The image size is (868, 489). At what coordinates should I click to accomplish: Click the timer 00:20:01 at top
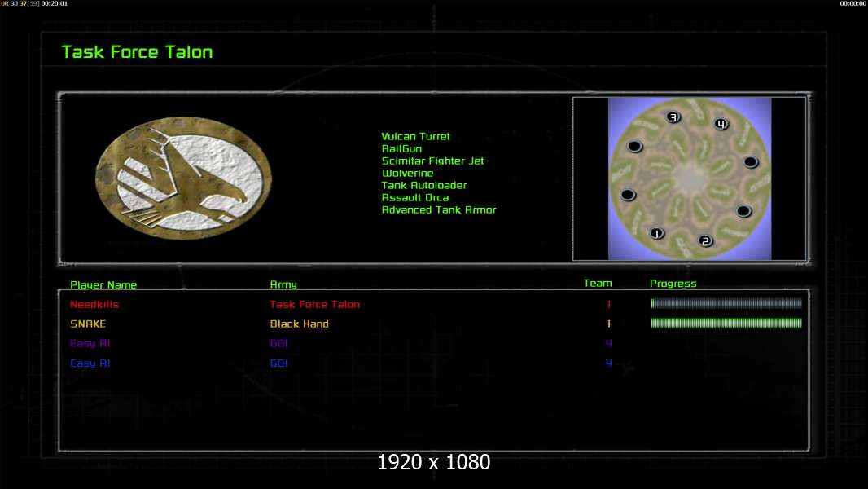[55, 3]
